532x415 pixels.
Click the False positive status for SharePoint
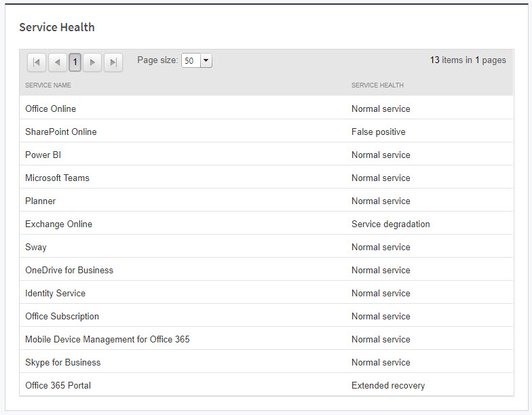pyautogui.click(x=379, y=132)
